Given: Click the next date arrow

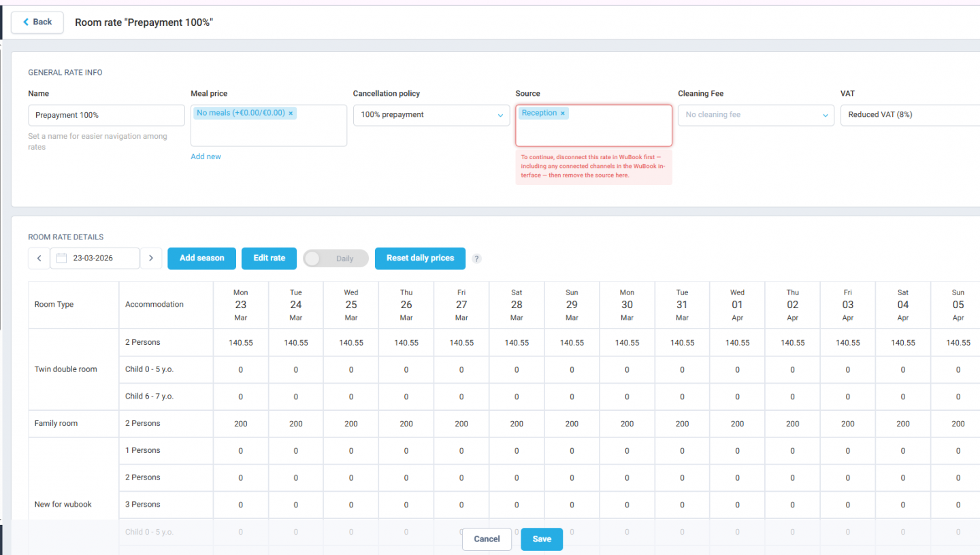Looking at the screenshot, I should 151,258.
